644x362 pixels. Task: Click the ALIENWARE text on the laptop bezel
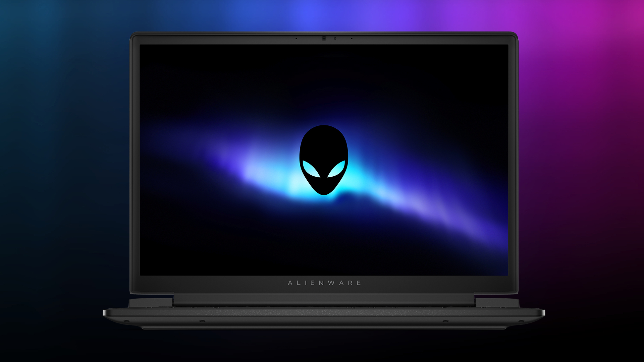324,283
